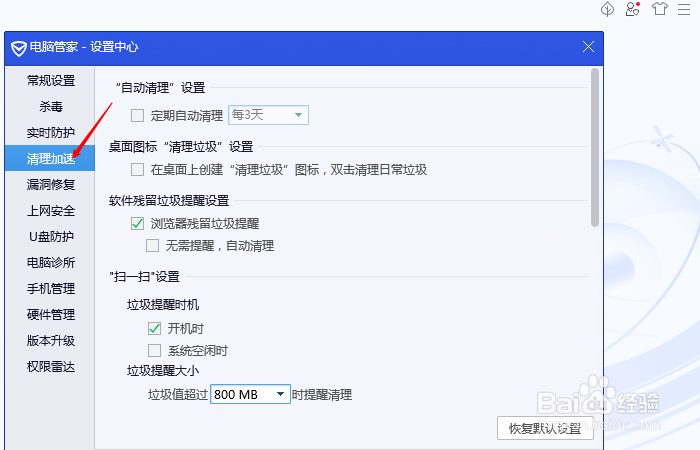Click the "扫一扫"设置 heading

[x=145, y=277]
